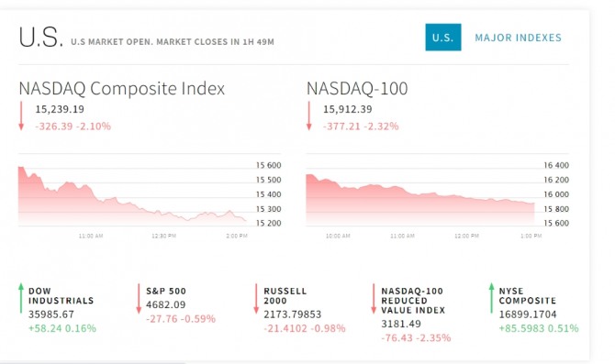The image size is (615, 364).
Task: Click the 12:30 PM chart axis label
Action: tap(164, 236)
